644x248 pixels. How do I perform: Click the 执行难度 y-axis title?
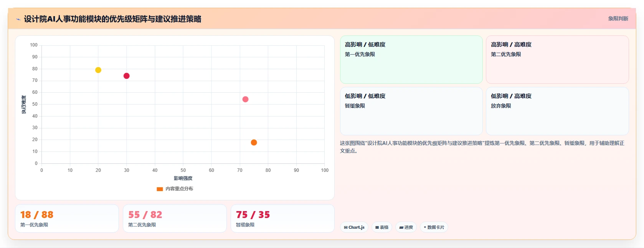[24, 105]
